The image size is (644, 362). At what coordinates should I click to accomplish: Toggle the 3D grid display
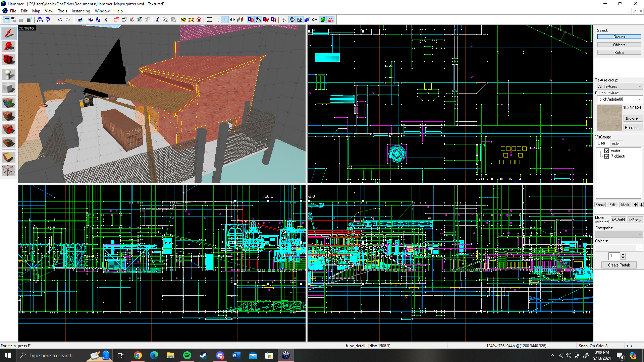click(x=14, y=20)
